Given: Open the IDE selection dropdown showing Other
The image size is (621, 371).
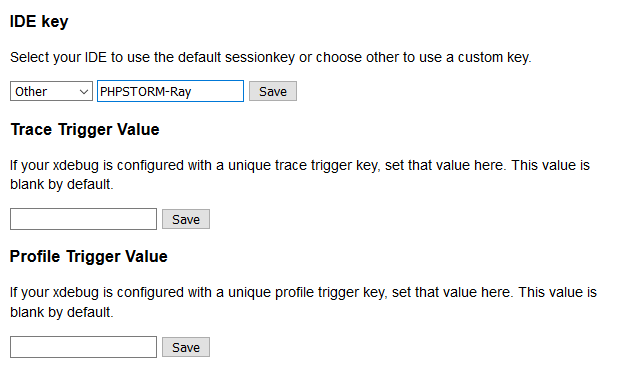Looking at the screenshot, I should pyautogui.click(x=51, y=91).
